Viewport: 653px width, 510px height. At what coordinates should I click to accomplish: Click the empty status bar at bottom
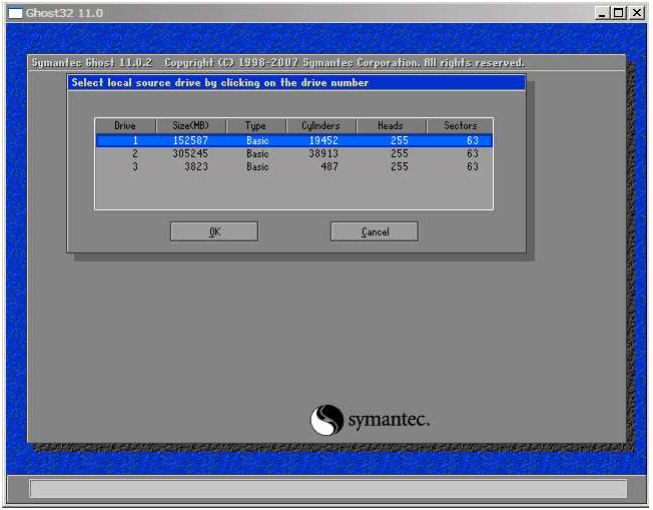[x=327, y=488]
